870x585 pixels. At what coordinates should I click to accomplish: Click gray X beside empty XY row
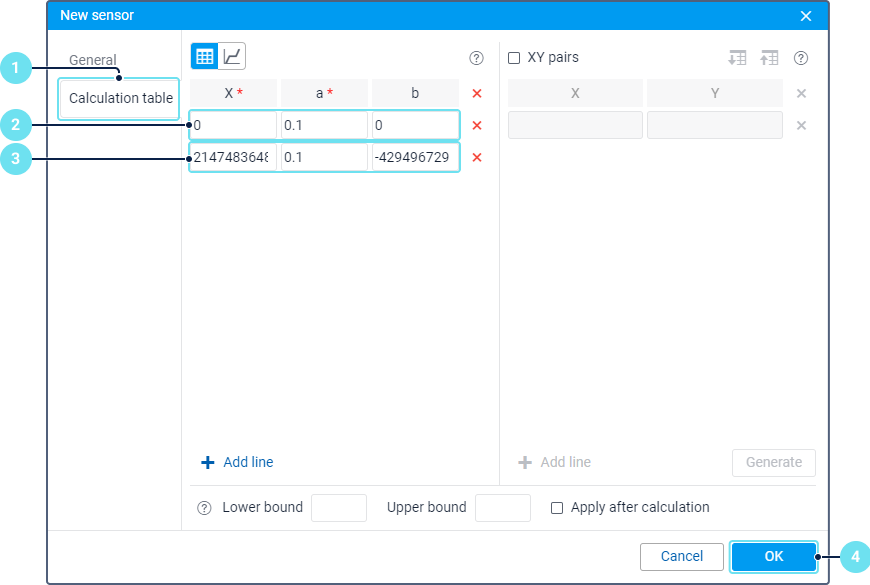(801, 125)
